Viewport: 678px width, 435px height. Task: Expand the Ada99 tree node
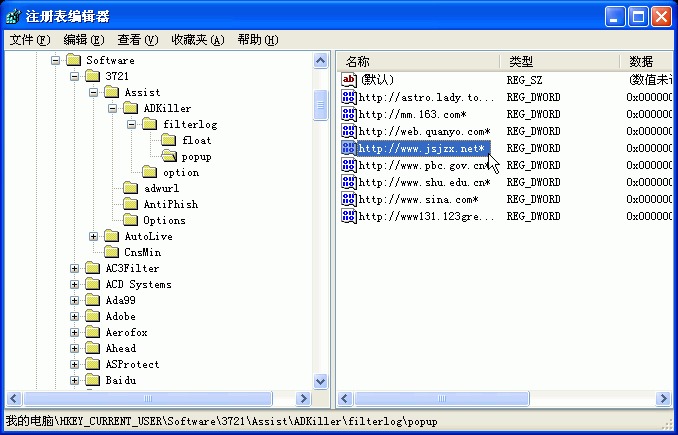point(74,300)
